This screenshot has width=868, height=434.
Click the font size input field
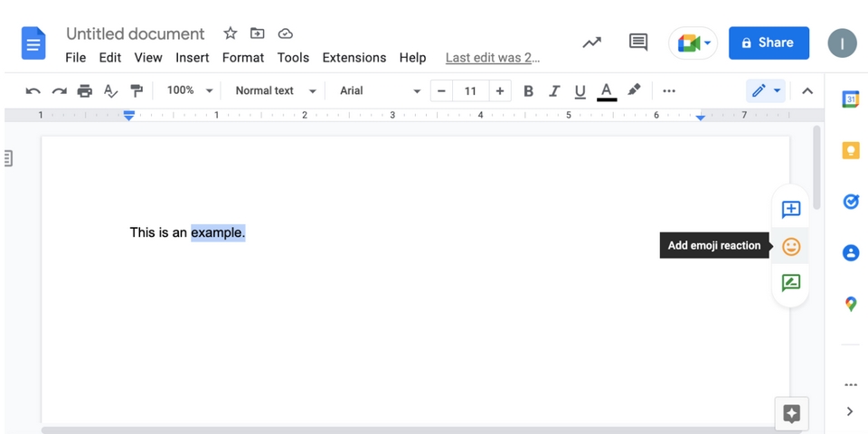[470, 90]
